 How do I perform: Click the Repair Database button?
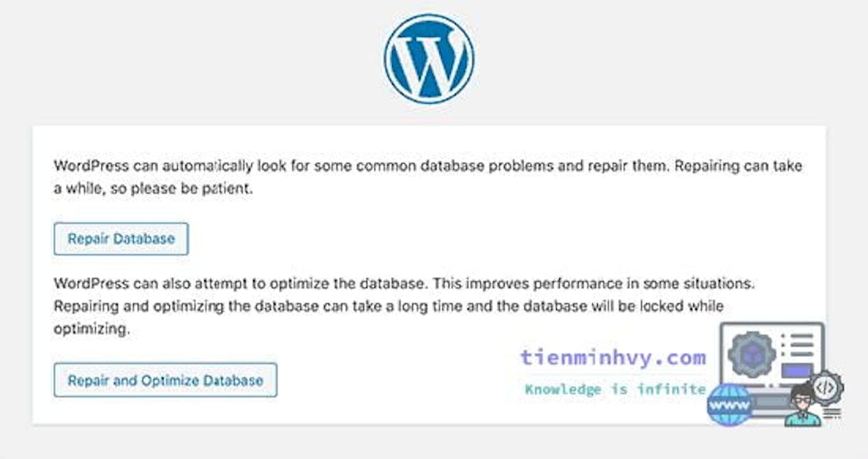pyautogui.click(x=121, y=239)
